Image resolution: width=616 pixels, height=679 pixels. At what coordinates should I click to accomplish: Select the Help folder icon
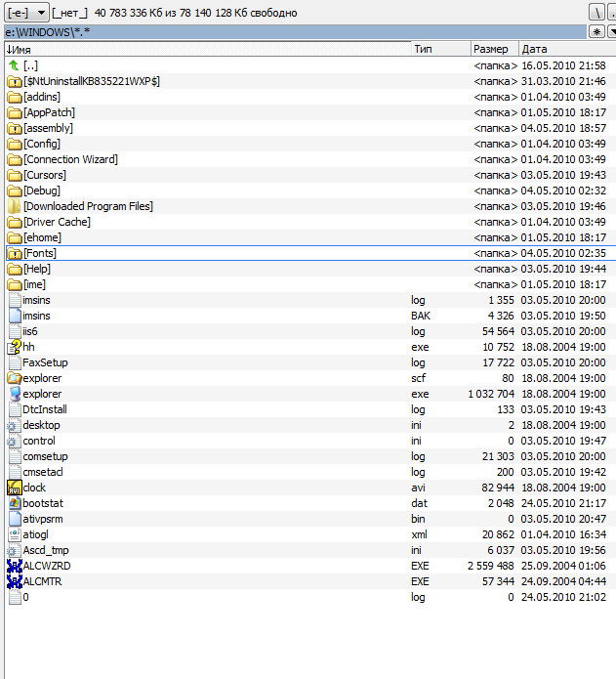(15, 269)
